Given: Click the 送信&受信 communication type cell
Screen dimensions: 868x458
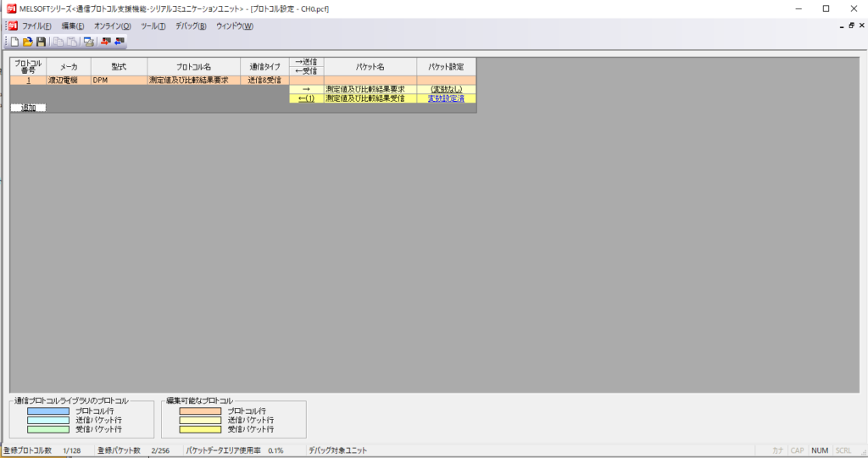Looking at the screenshot, I should [x=264, y=80].
